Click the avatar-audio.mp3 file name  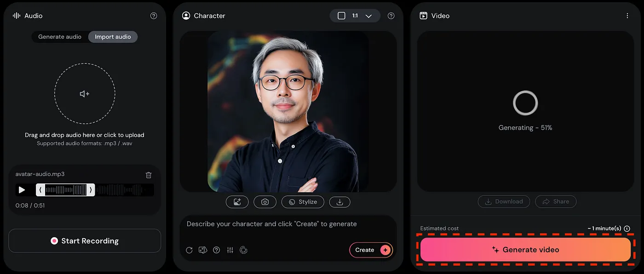40,174
